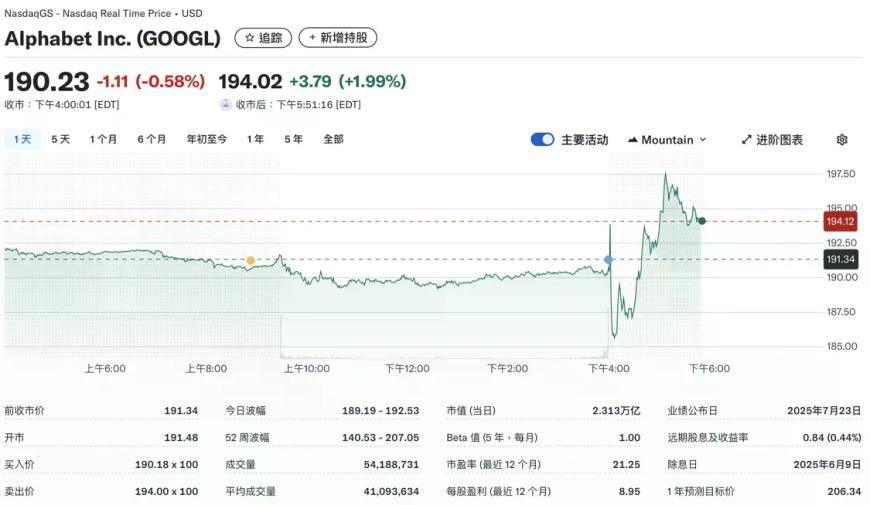870x505 pixels.
Task: Expand the Mountain chart style dropdown chevron
Action: (x=703, y=140)
